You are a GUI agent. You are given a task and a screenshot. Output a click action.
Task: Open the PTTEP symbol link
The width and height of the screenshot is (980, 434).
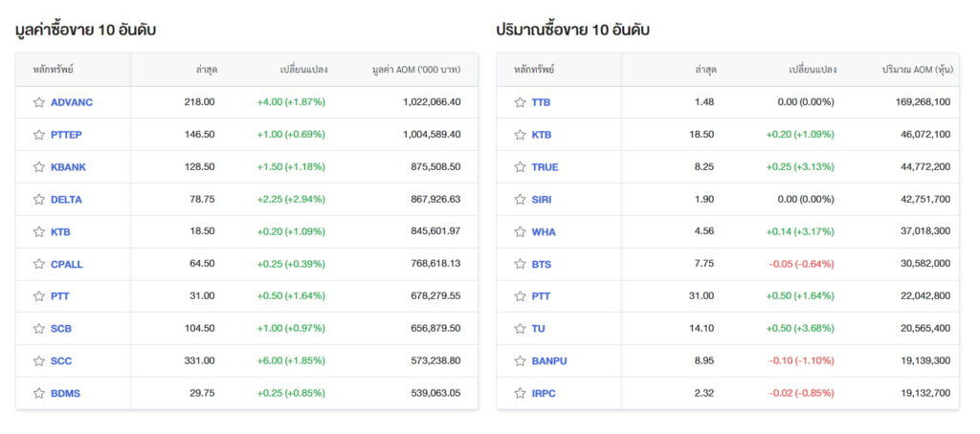[66, 135]
